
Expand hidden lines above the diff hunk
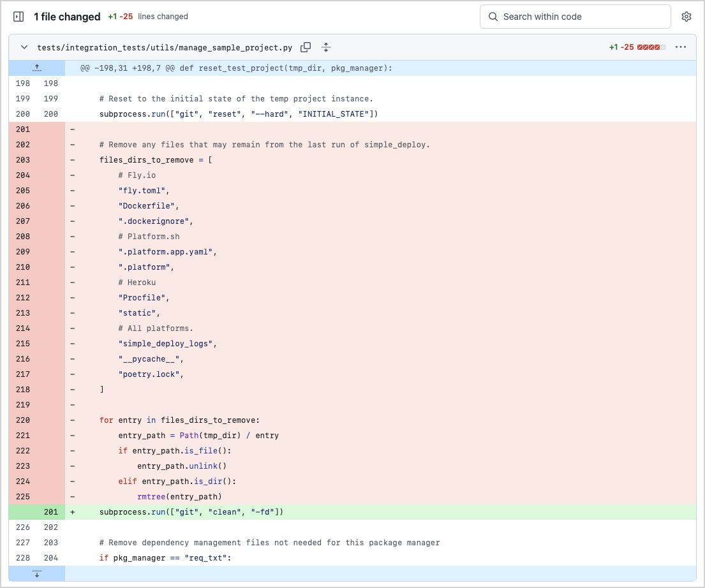[x=36, y=68]
